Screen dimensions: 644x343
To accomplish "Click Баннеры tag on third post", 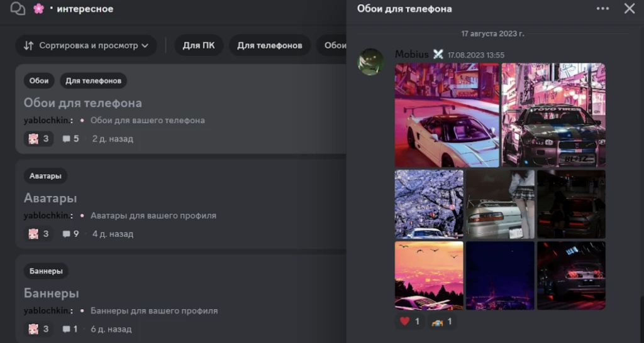I will [x=46, y=271].
